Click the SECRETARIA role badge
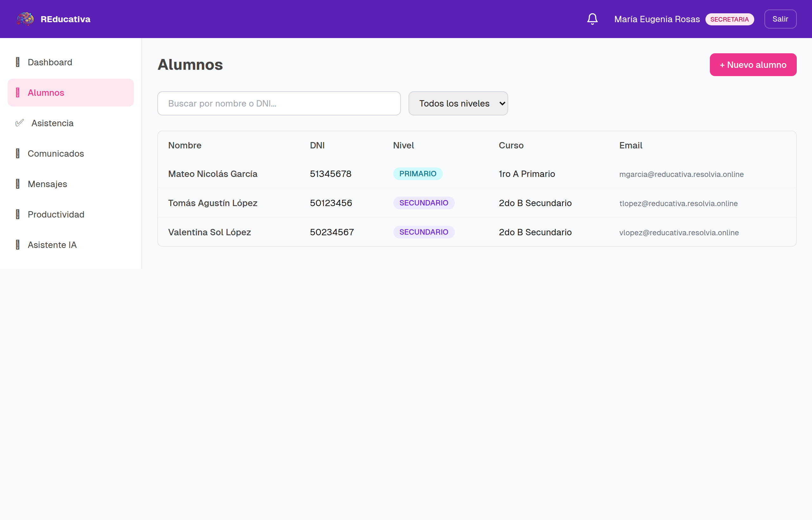This screenshot has width=812, height=520. point(729,19)
